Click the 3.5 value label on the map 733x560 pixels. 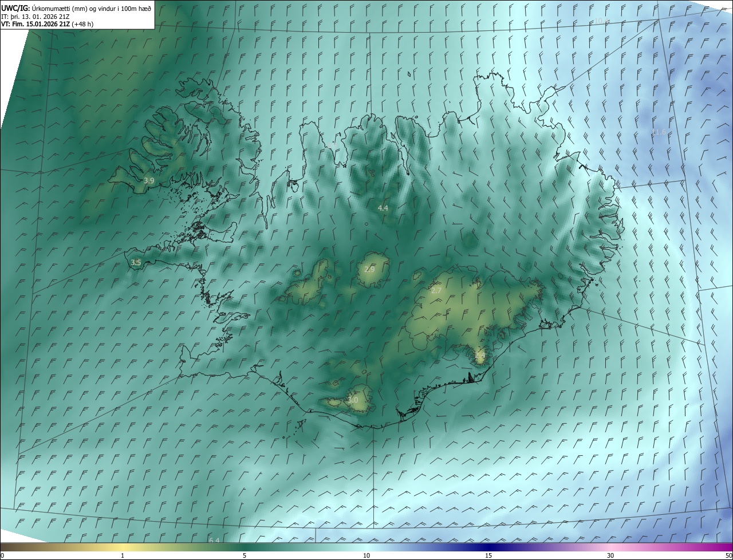pyautogui.click(x=136, y=263)
